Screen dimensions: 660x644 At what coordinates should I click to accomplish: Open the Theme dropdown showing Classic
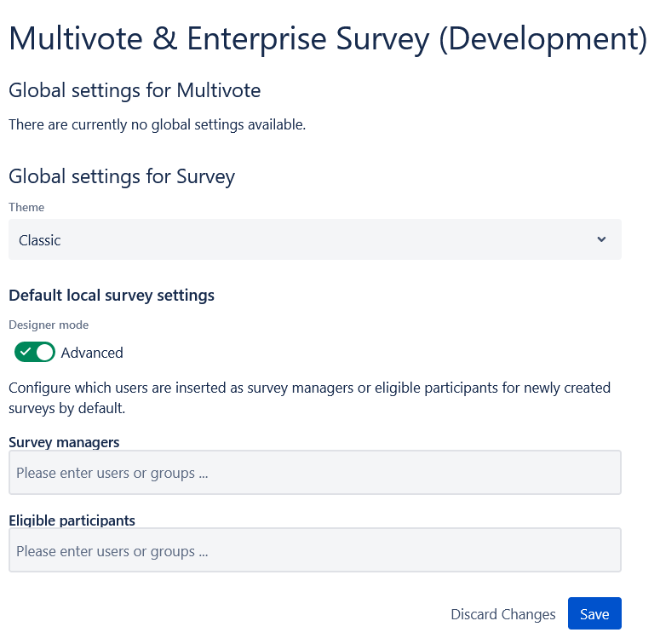[314, 239]
